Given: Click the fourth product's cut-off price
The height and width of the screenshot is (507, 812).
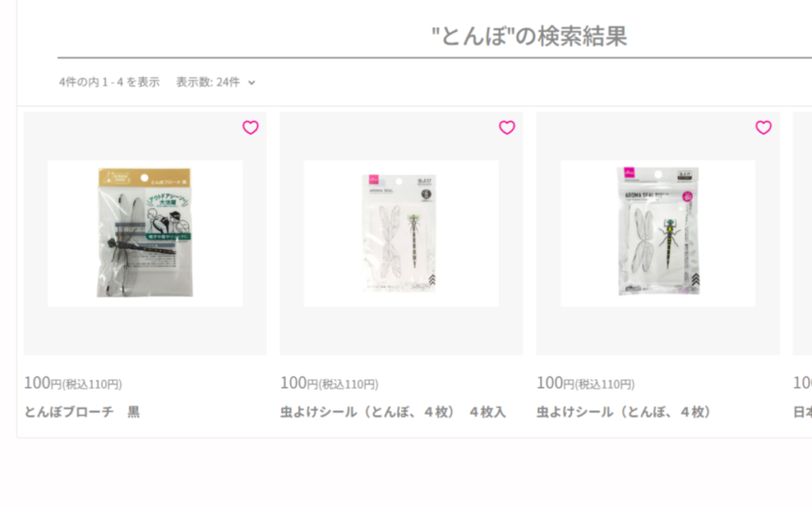Looking at the screenshot, I should [x=802, y=383].
